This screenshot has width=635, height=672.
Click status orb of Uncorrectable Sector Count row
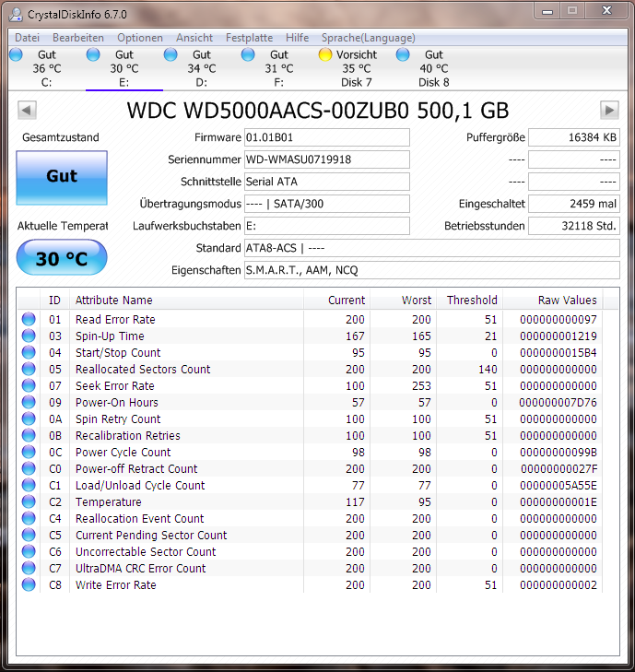[29, 551]
